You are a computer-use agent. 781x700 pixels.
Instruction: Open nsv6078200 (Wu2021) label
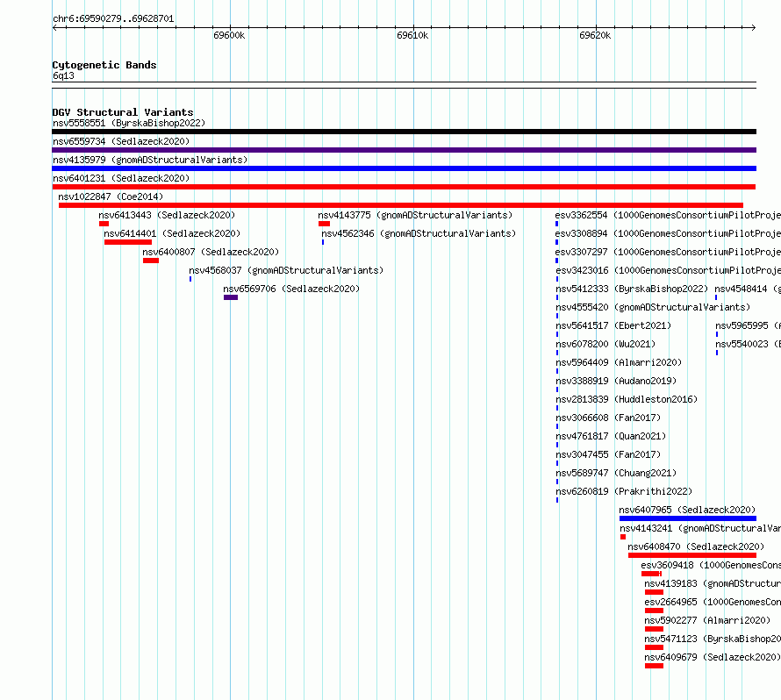(605, 344)
